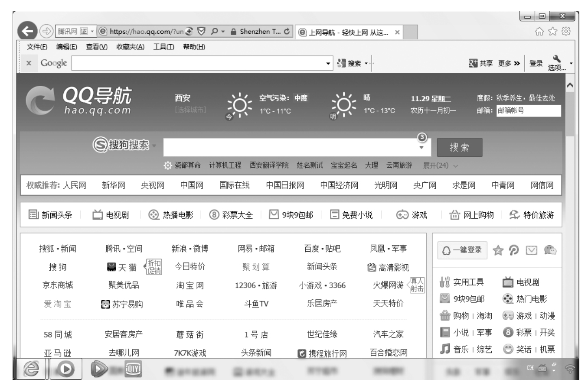Close the 上网导航 tab

pos(397,32)
